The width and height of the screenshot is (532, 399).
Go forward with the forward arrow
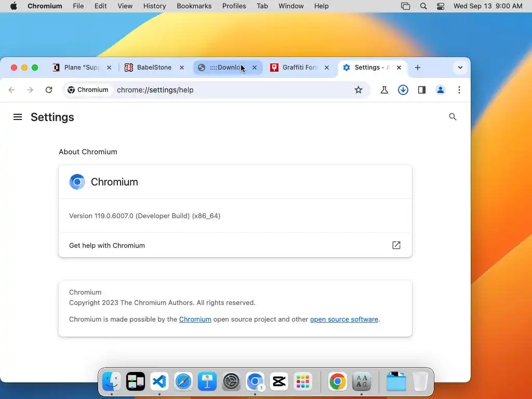(30, 90)
